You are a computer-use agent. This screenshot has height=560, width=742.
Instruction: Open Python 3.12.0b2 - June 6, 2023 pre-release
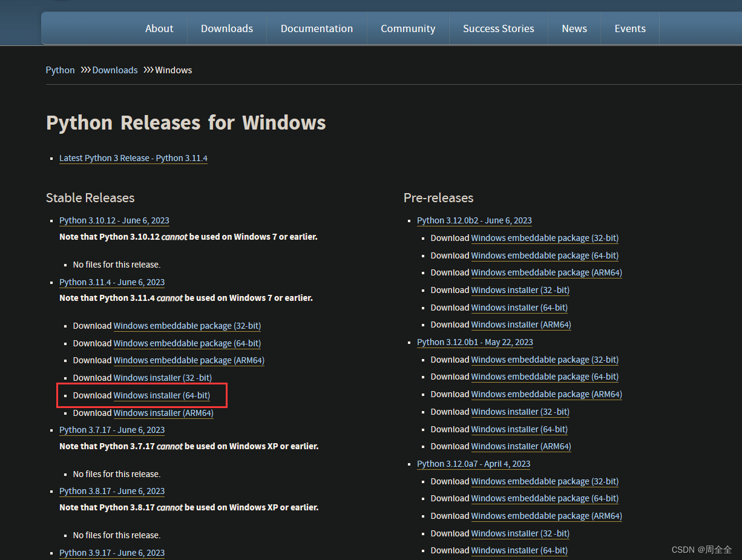(x=474, y=220)
